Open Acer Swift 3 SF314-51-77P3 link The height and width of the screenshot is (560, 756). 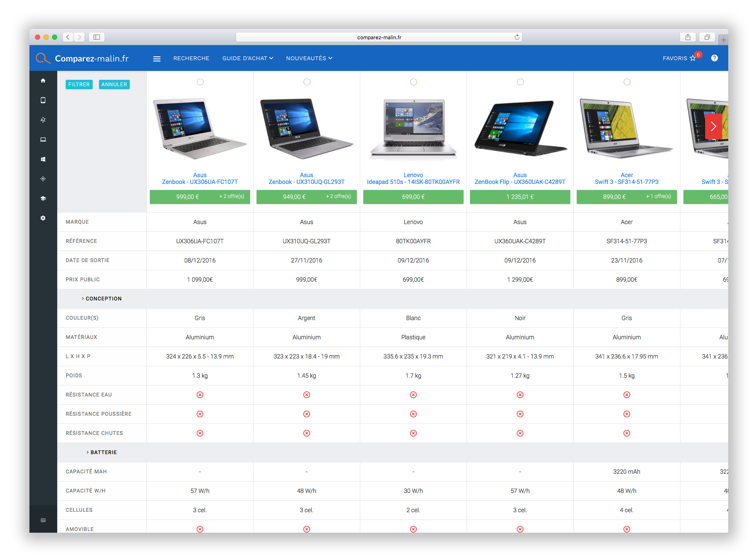627,178
